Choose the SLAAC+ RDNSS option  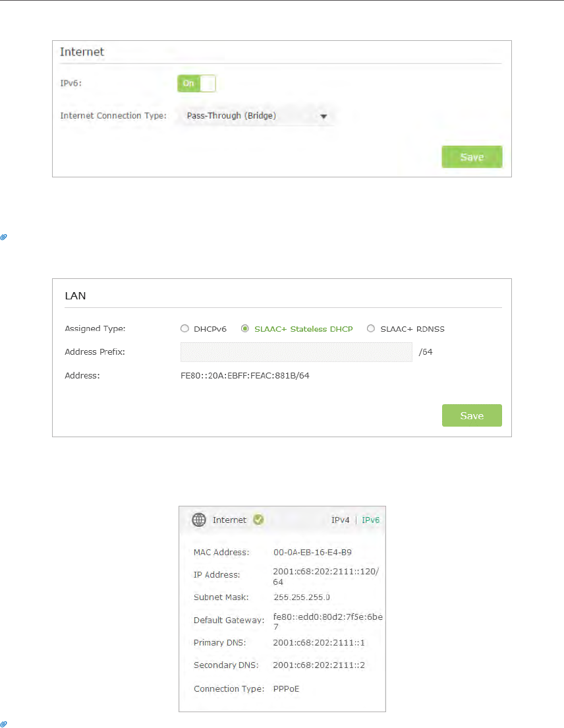click(x=370, y=328)
